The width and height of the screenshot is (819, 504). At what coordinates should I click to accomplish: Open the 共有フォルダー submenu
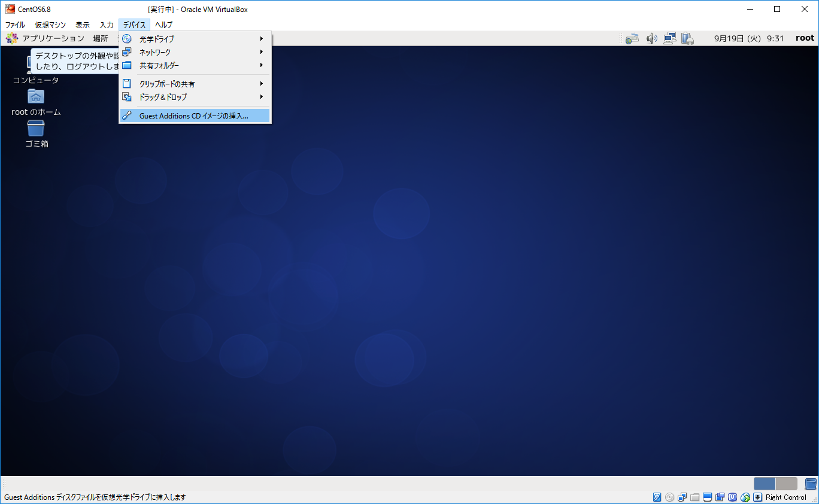point(195,65)
